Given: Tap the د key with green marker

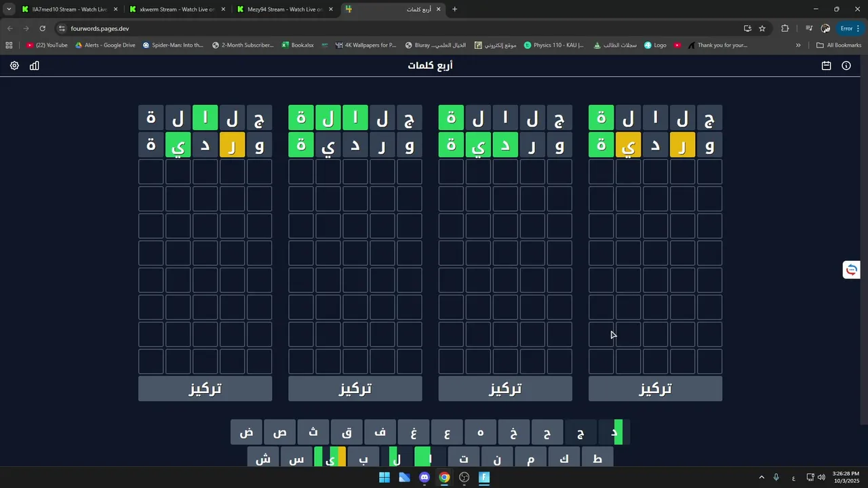Looking at the screenshot, I should (x=614, y=432).
